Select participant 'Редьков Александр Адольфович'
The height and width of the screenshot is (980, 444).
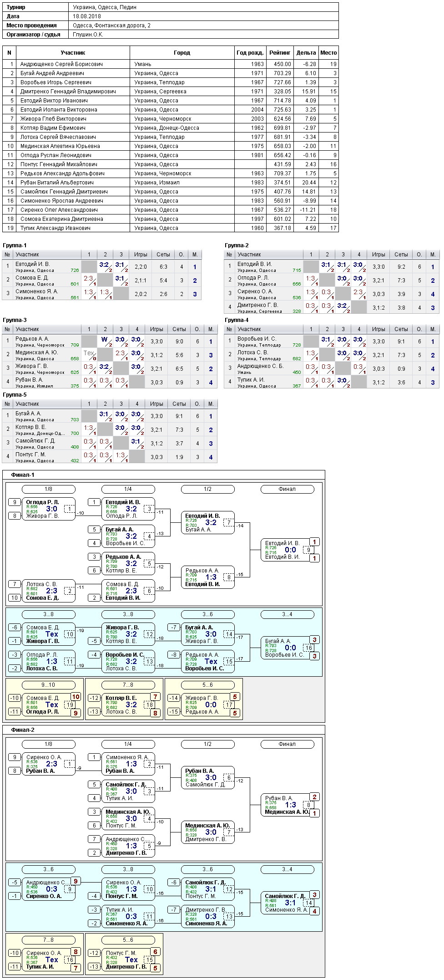tap(62, 174)
